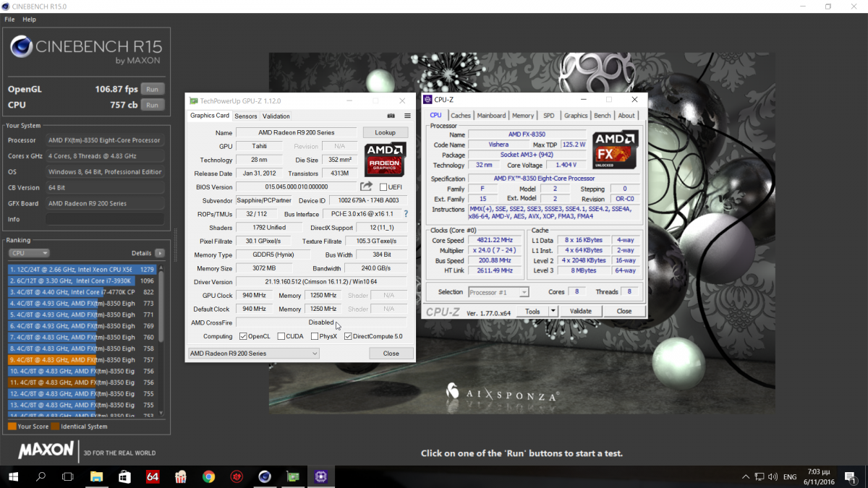The width and height of the screenshot is (868, 488).
Task: Show hidden system tray icons
Action: (x=746, y=477)
